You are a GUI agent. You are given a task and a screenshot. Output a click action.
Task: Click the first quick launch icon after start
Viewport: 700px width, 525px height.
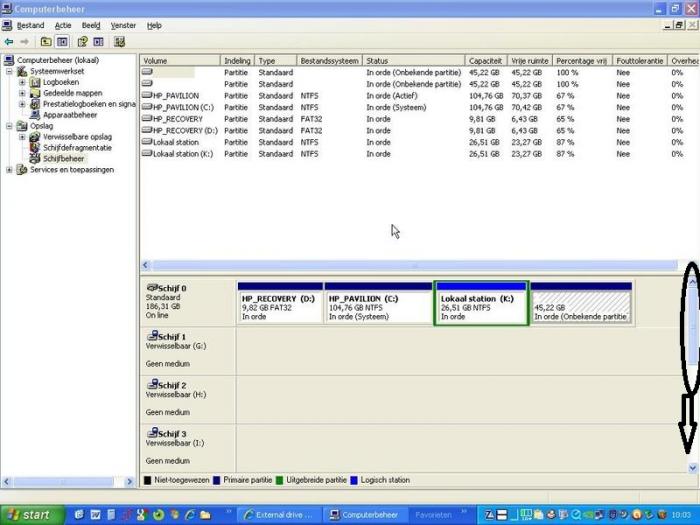click(x=79, y=514)
